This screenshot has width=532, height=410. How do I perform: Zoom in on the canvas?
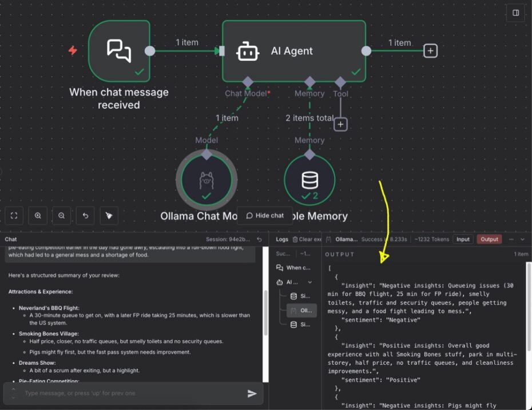(38, 216)
